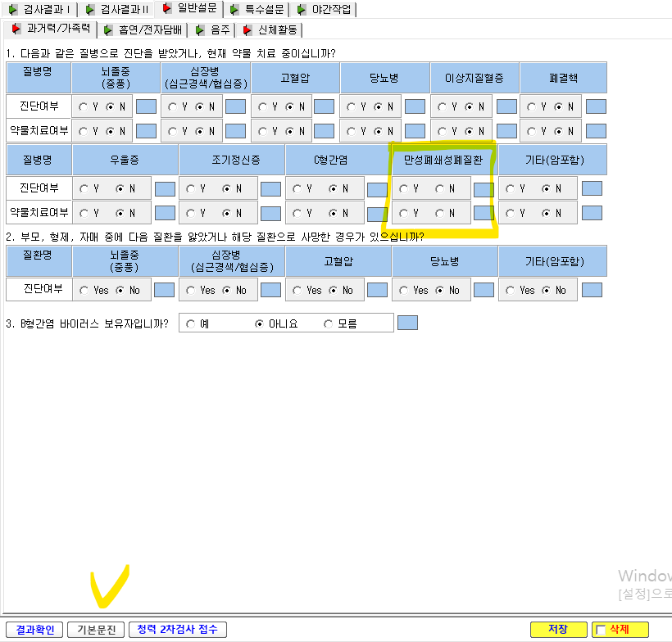672x642 pixels.
Task: Go to the 음주 sub-tab
Action: [x=213, y=30]
